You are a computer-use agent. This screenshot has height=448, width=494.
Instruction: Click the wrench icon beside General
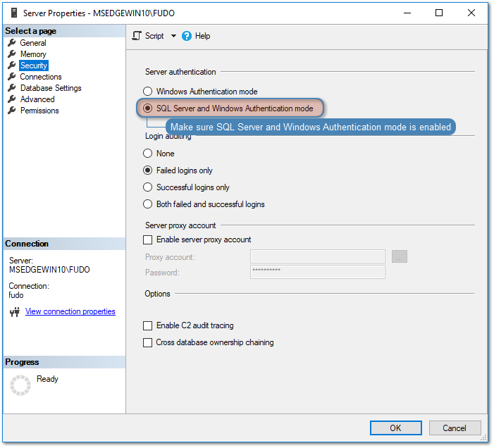[x=12, y=43]
